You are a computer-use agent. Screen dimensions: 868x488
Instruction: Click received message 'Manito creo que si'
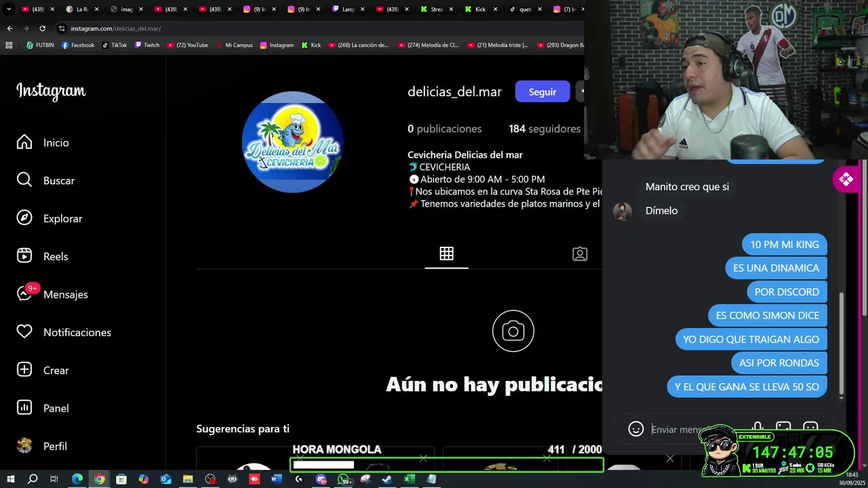coord(687,186)
